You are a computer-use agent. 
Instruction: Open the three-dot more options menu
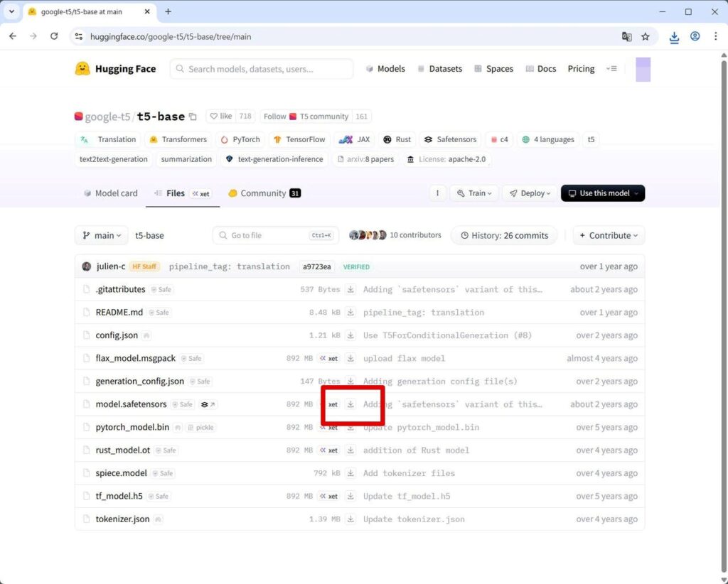tap(437, 193)
